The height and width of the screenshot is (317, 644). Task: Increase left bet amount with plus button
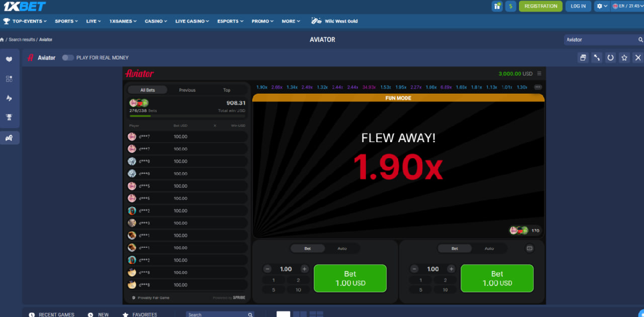304,269
